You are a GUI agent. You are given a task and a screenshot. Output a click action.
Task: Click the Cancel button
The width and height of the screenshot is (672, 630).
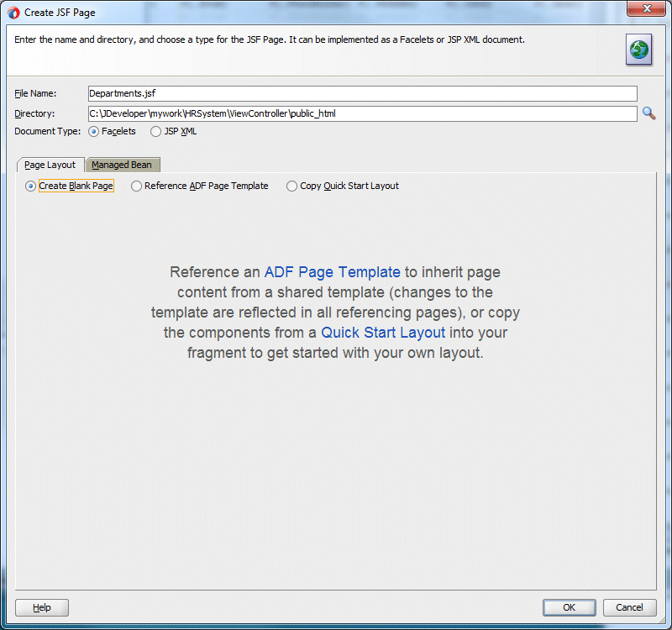point(629,607)
